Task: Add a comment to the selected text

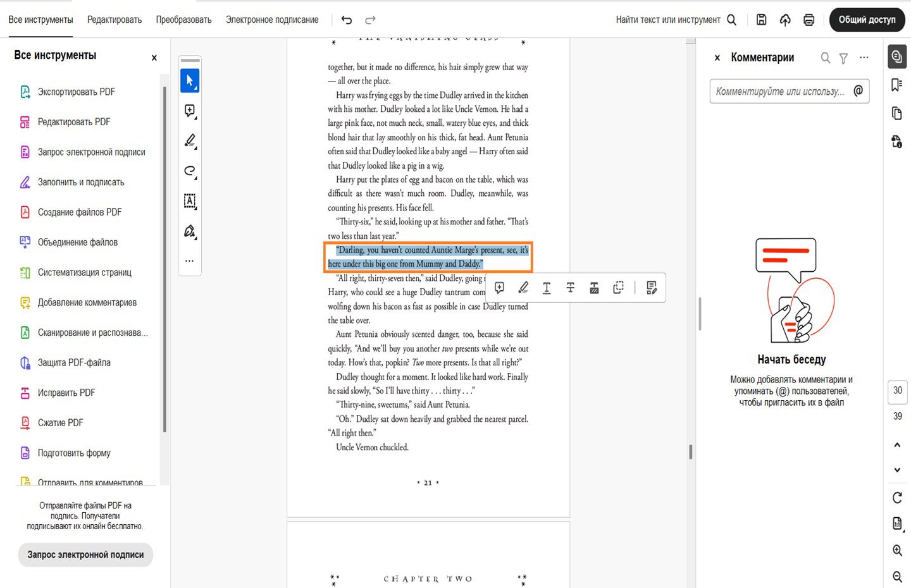Action: point(499,288)
